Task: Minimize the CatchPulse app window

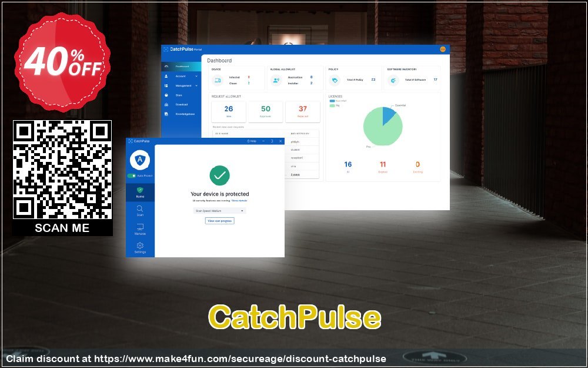Action: tap(263, 141)
